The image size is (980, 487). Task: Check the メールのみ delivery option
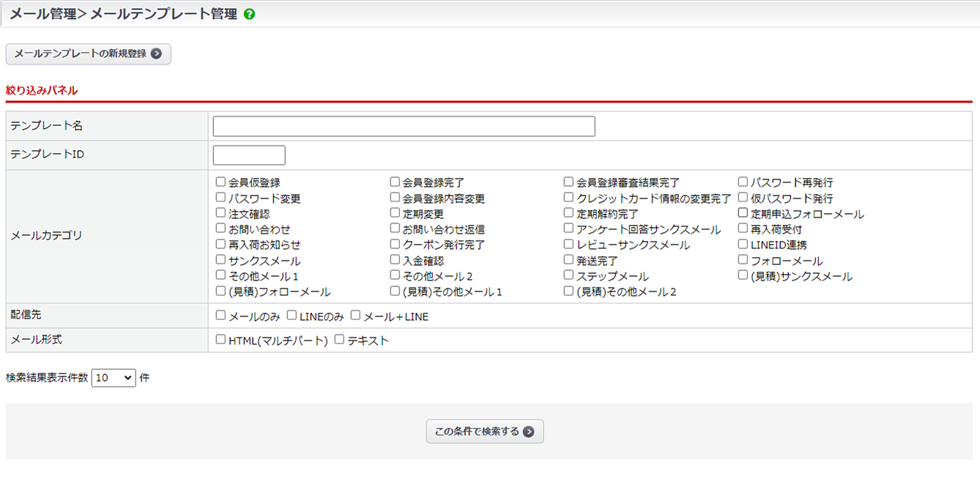(220, 316)
